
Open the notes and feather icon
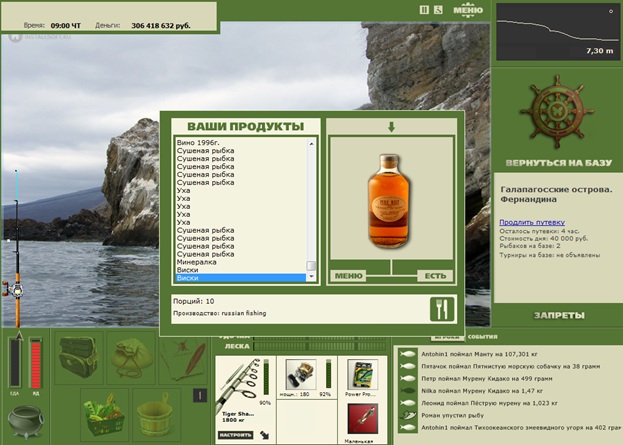point(183,360)
